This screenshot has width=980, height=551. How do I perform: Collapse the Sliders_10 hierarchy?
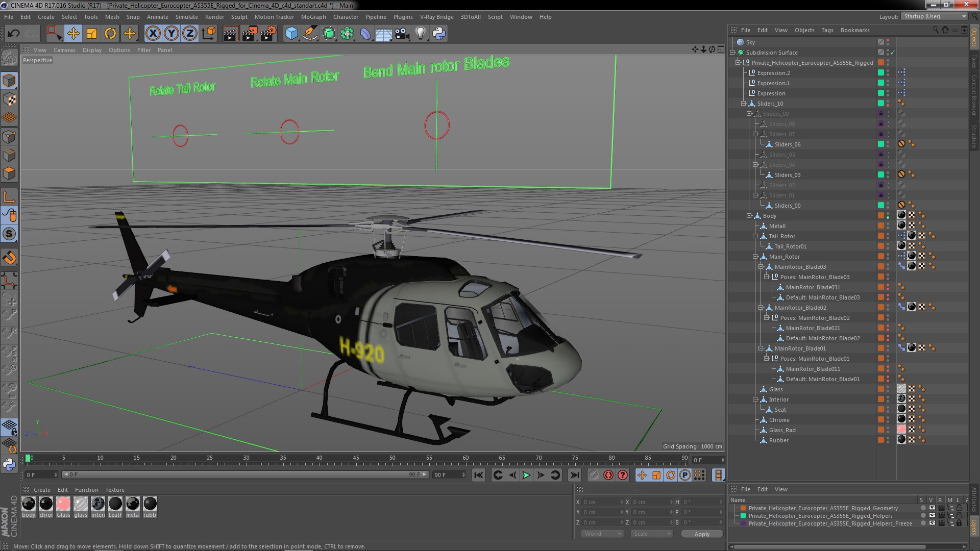pos(744,104)
